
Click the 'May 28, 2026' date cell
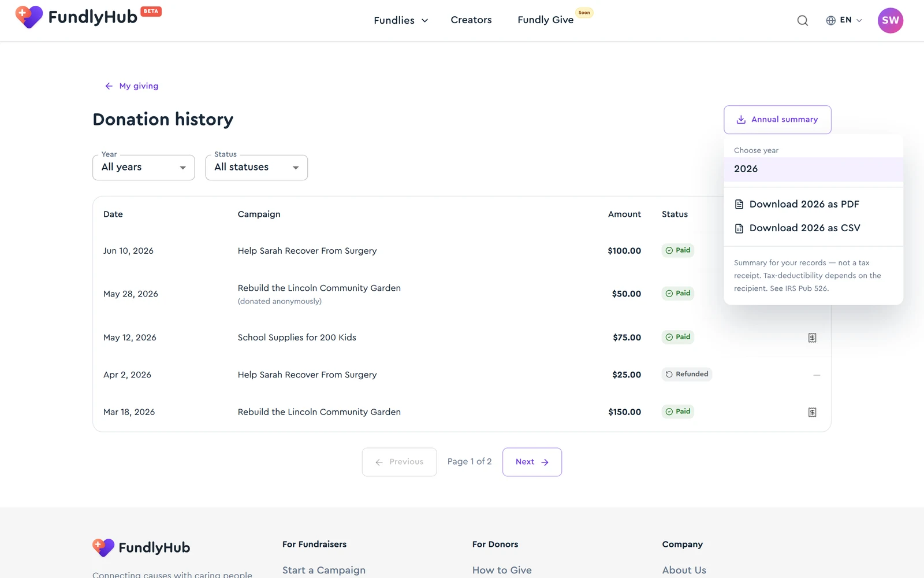coord(131,294)
